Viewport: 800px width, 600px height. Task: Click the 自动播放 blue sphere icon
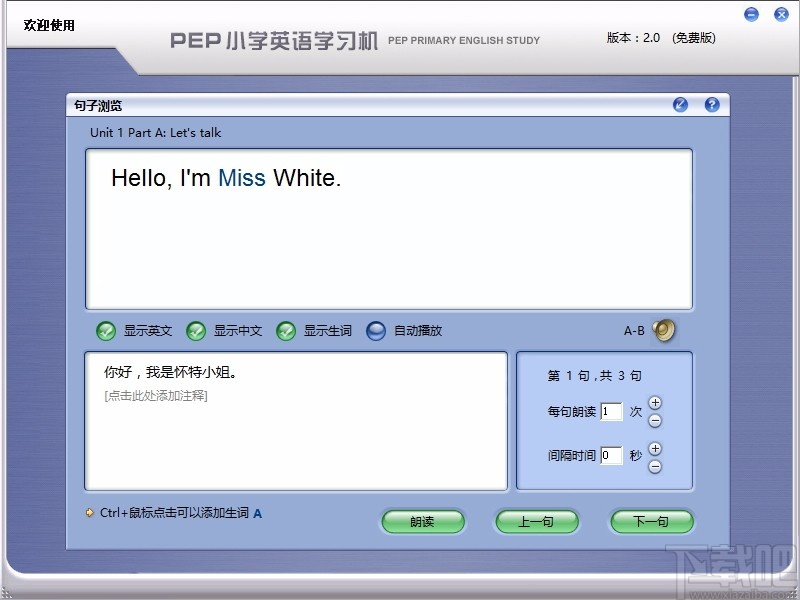coord(376,331)
